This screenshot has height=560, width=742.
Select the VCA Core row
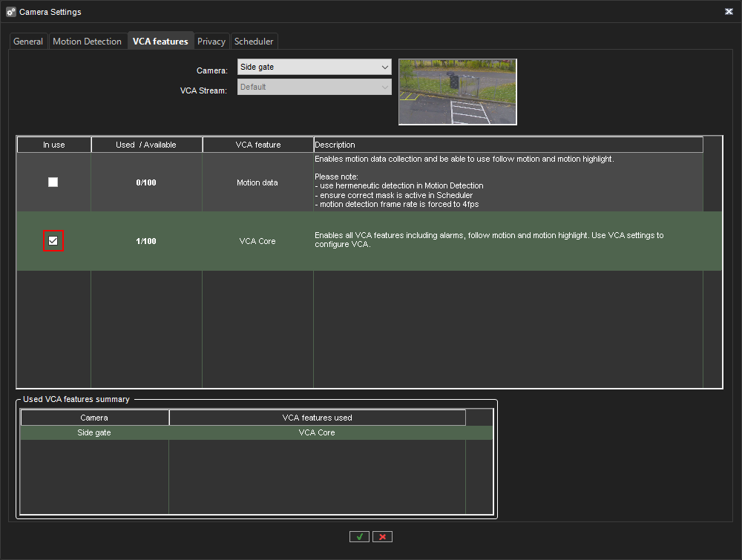click(x=257, y=240)
